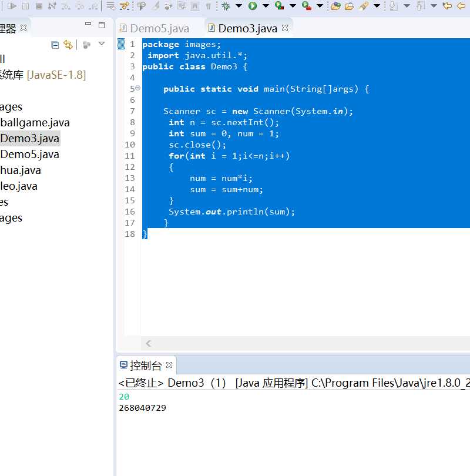Maximize the package explorer panel
The image size is (470, 476).
102,25
